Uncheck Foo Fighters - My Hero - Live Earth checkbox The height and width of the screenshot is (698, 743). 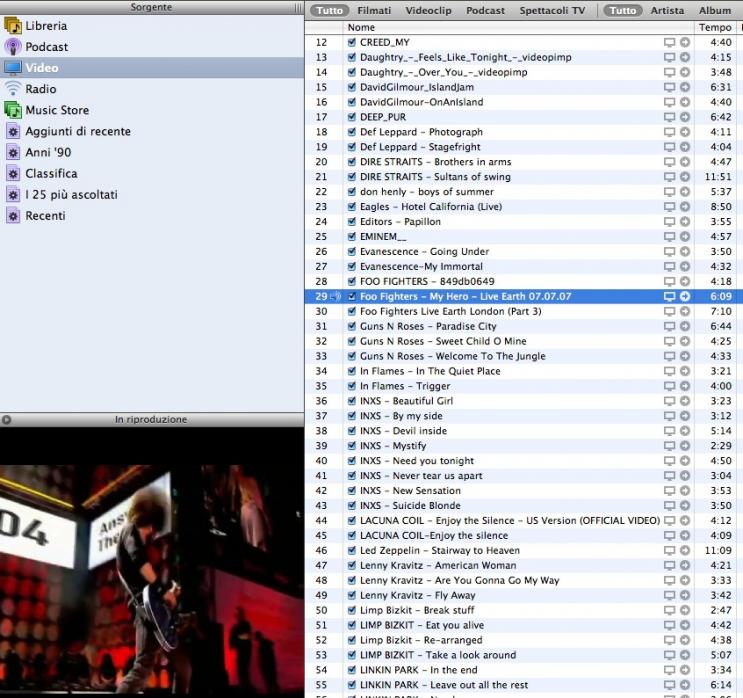[352, 296]
